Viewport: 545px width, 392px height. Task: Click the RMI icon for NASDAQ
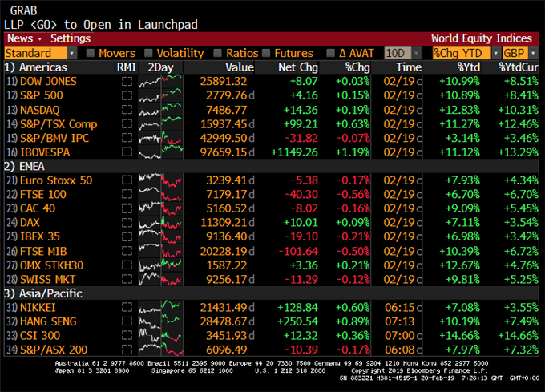pos(127,110)
